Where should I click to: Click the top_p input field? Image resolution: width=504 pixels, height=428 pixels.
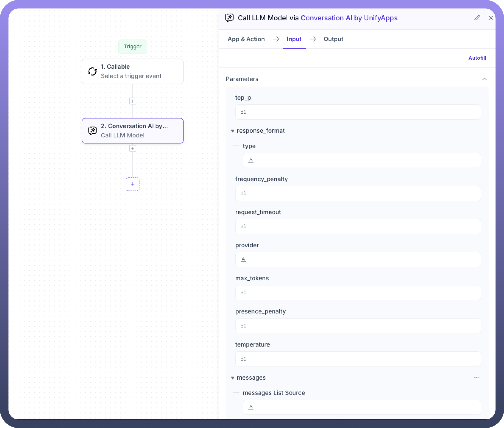(x=358, y=112)
